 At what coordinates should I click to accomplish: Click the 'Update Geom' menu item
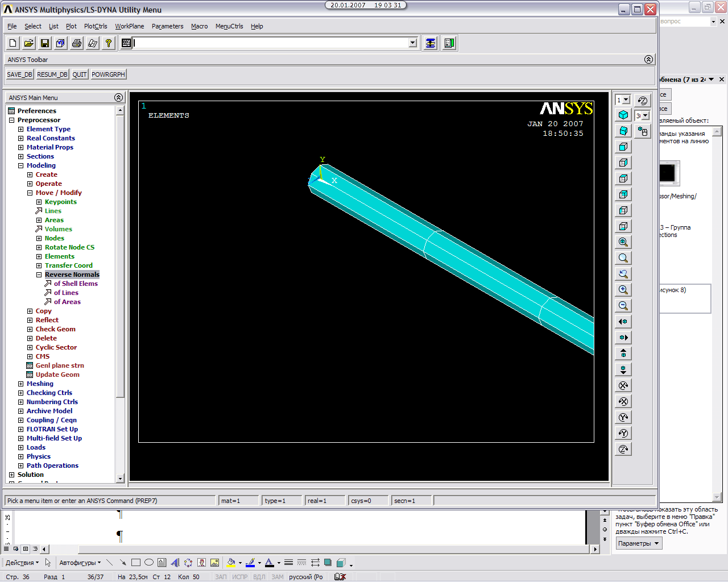click(x=57, y=375)
